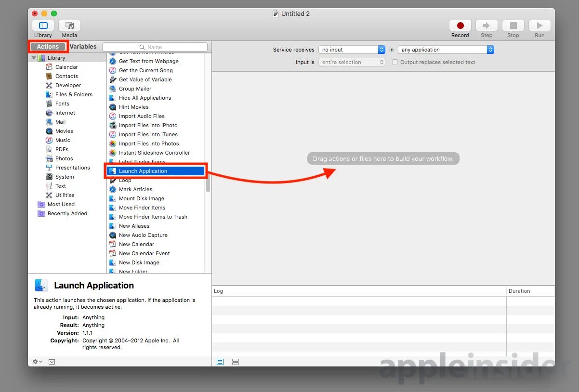This screenshot has width=579, height=392.
Task: Open the Most Used smart group
Action: pos(61,204)
